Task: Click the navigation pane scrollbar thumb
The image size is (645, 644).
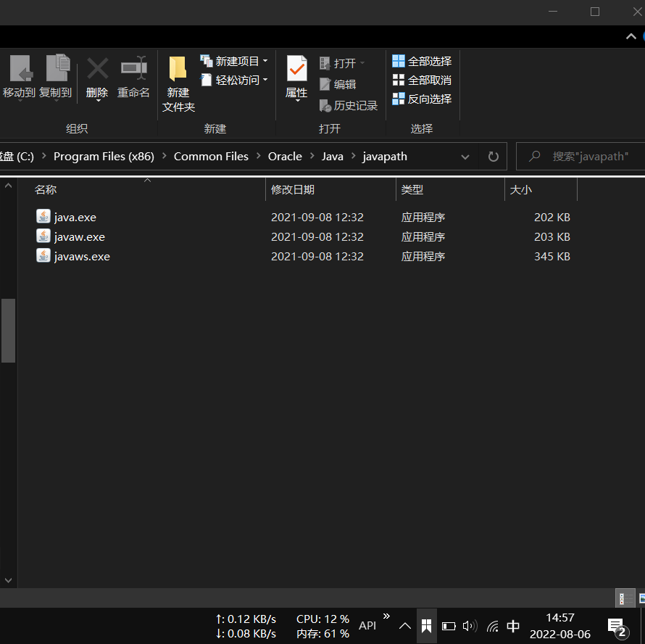Action: (8, 331)
